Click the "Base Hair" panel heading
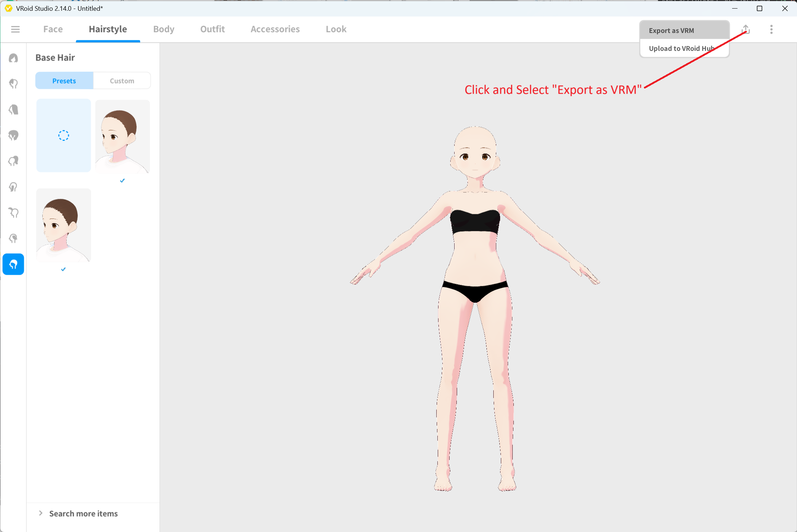The image size is (797, 532). (x=55, y=57)
